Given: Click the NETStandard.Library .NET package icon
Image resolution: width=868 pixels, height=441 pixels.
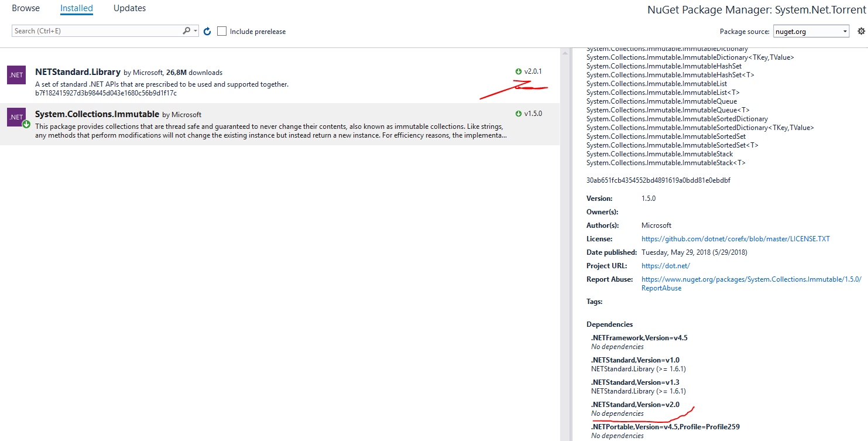Looking at the screenshot, I should click(16, 75).
